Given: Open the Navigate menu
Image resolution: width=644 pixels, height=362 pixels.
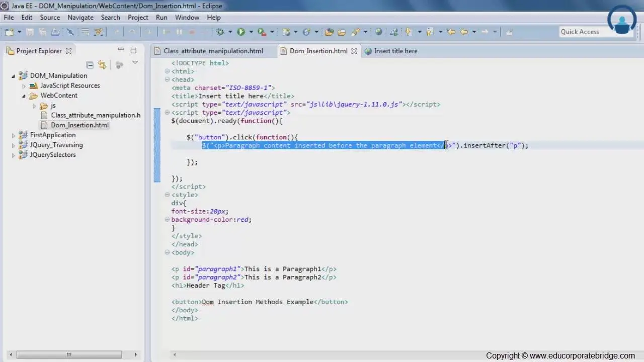Looking at the screenshot, I should tap(80, 17).
